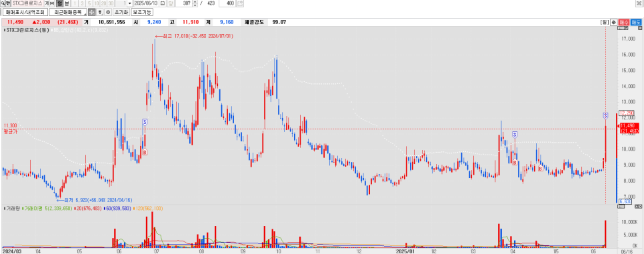
Task: Click the red 11,490 current price tag
Action: 629,128
